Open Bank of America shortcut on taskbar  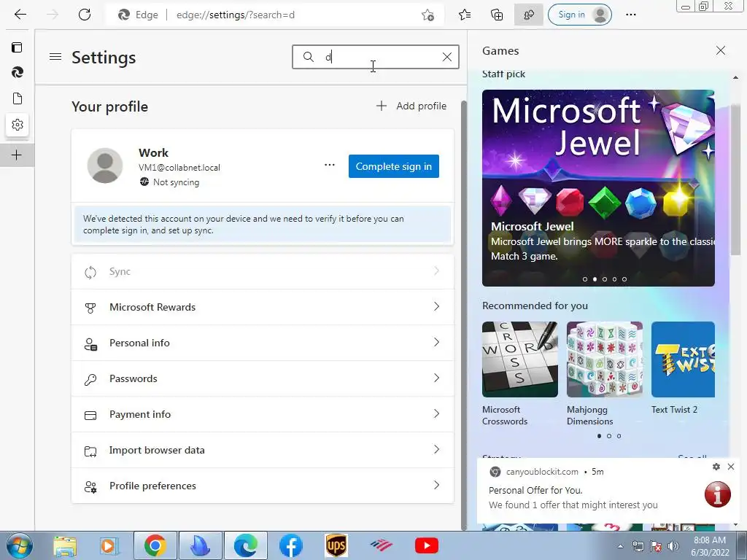click(381, 545)
